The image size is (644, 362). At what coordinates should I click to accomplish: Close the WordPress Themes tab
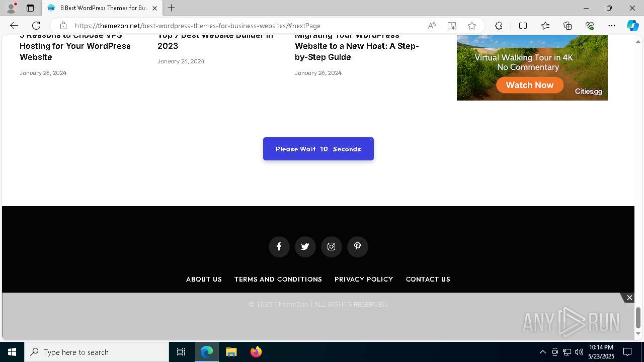[x=155, y=8]
